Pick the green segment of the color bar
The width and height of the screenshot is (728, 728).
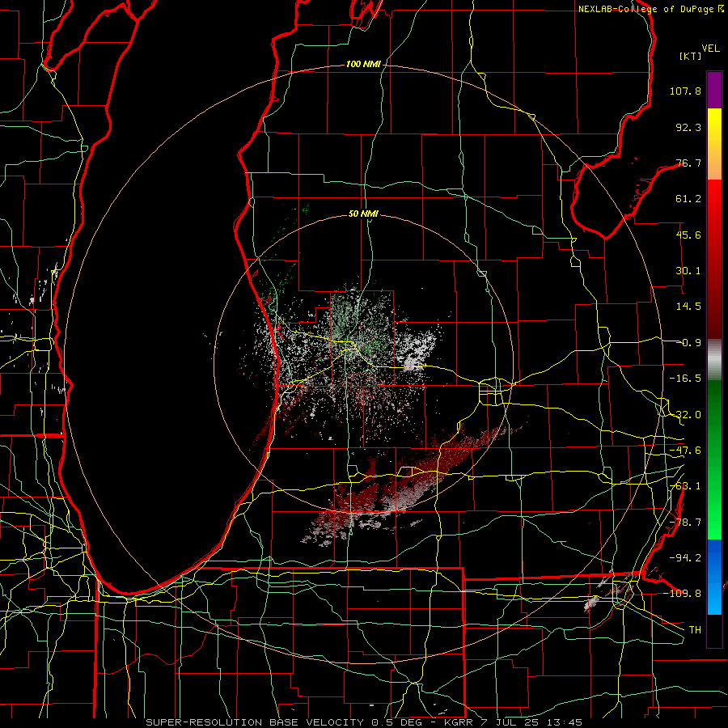714,459
